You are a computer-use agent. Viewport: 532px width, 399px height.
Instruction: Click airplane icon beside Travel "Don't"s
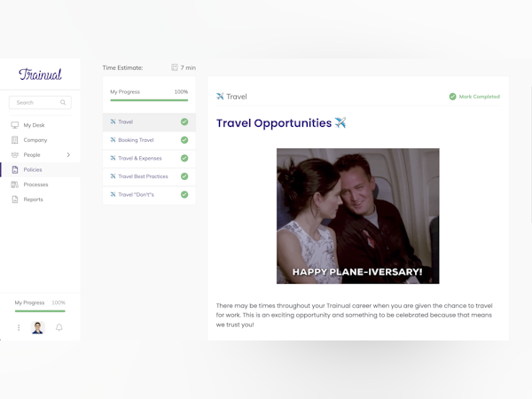(x=113, y=194)
